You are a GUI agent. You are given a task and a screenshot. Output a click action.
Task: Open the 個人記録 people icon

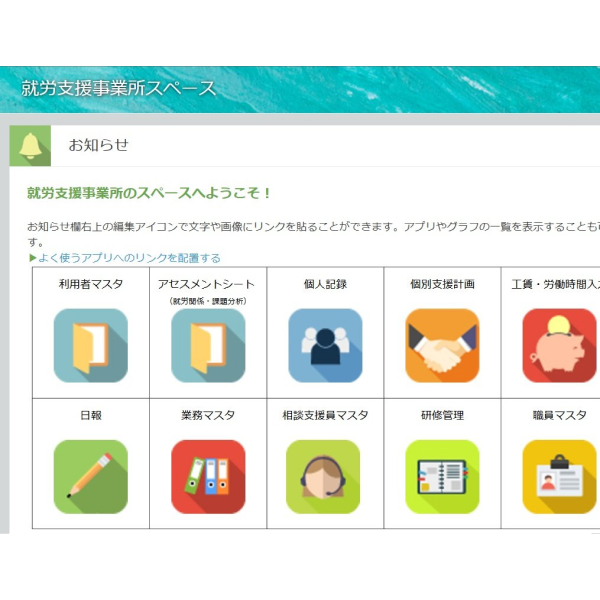point(325,346)
